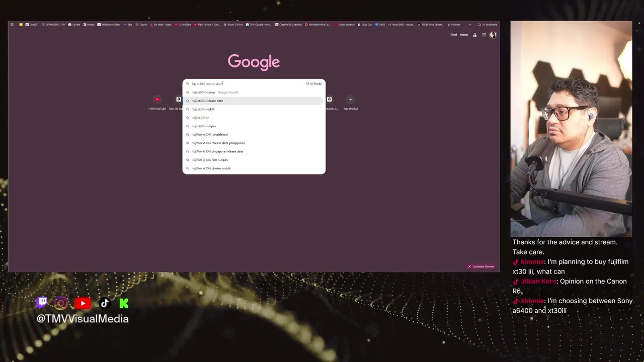This screenshot has height=362, width=644.
Task: Open the Images link
Action: 464,35
